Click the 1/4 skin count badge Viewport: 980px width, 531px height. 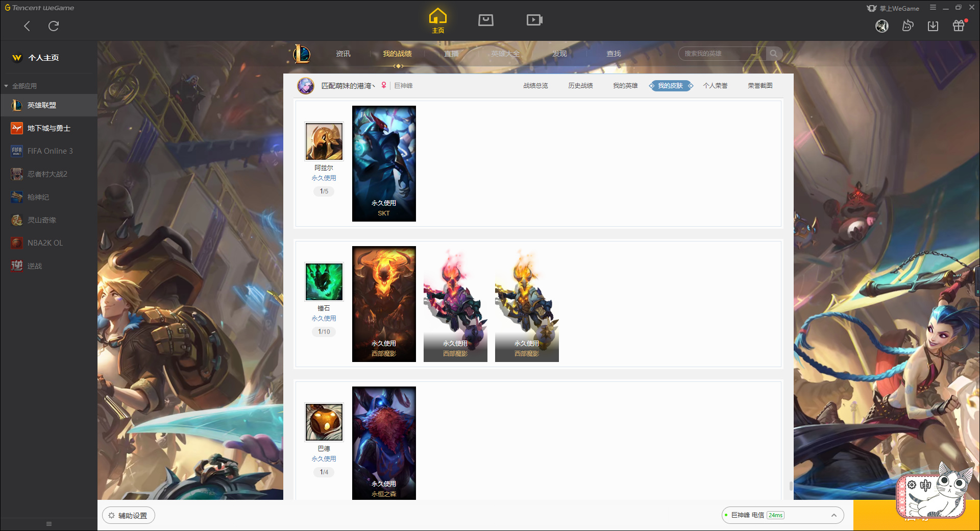(x=324, y=472)
